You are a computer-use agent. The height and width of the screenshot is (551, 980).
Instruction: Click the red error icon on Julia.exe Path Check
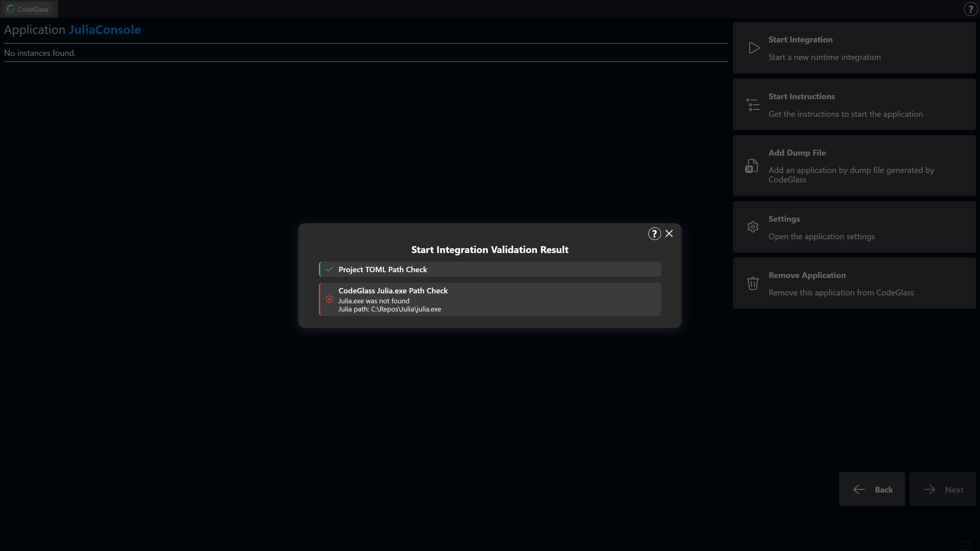coord(329,300)
